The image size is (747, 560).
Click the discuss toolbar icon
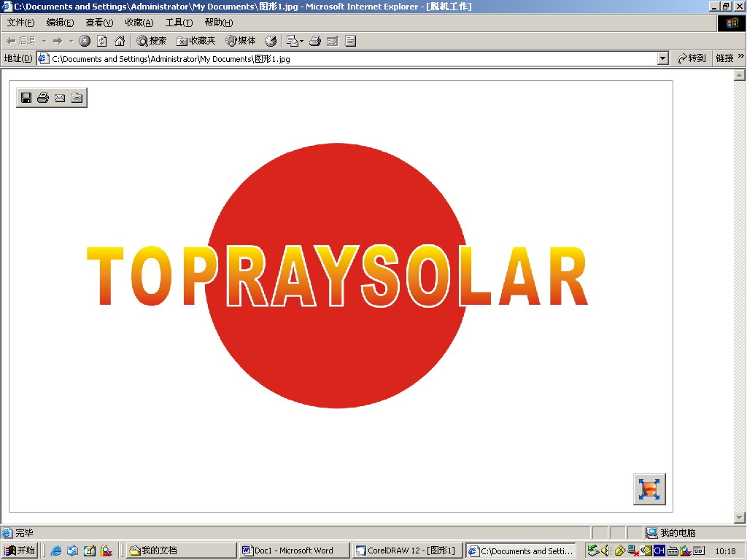(350, 41)
